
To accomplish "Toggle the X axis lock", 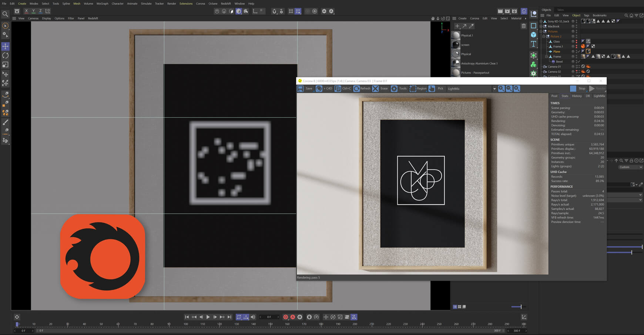I will (26, 11).
